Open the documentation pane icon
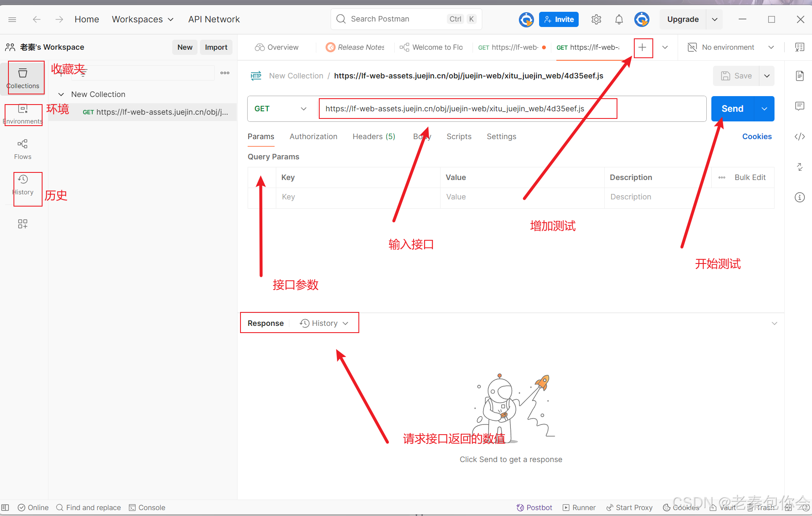 799,76
